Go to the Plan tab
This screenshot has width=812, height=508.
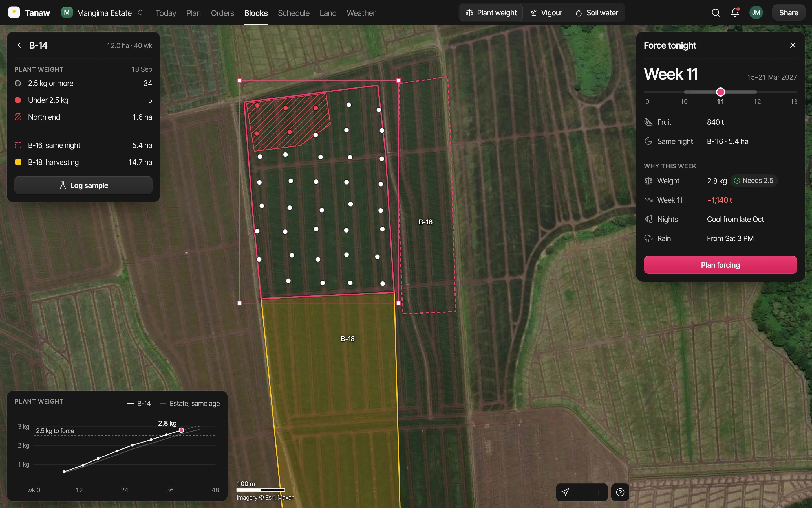pos(194,13)
